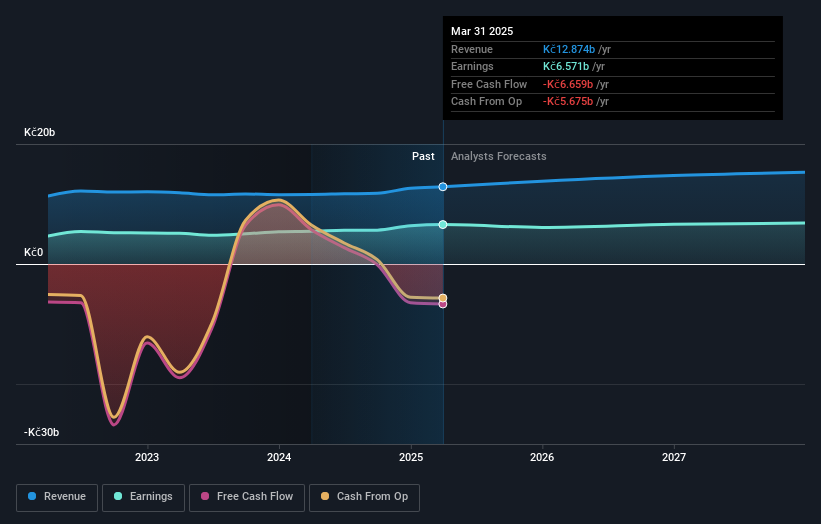This screenshot has width=821, height=524.
Task: Click the Cash From Op value -Kč5.675b
Action: coord(568,102)
